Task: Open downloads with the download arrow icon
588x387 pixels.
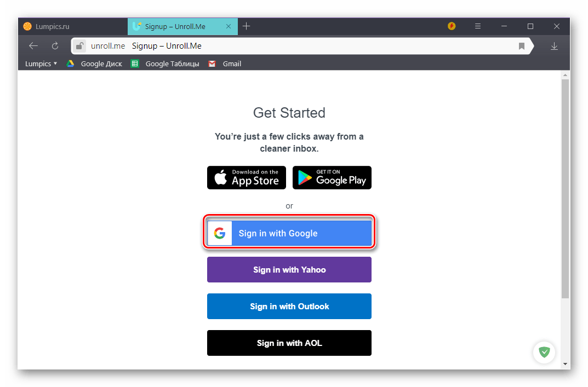Action: click(554, 46)
